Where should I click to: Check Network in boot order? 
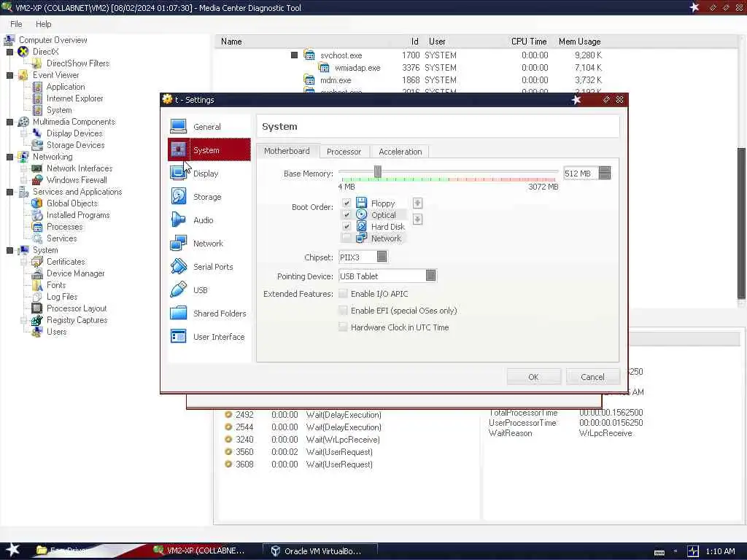tap(347, 238)
